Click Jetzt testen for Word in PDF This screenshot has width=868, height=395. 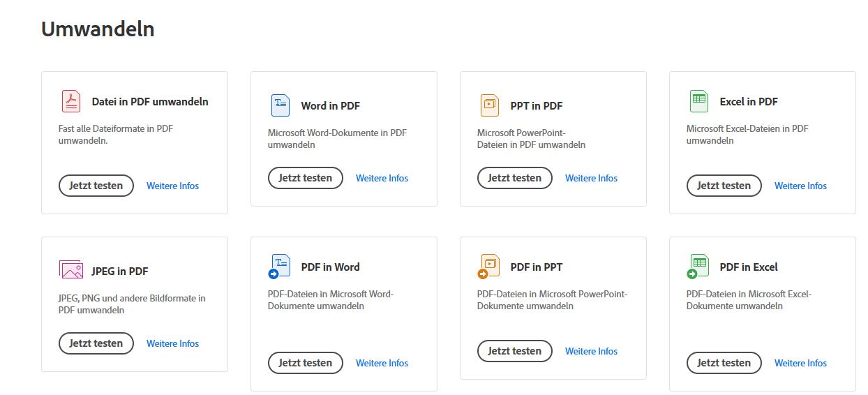pos(306,178)
